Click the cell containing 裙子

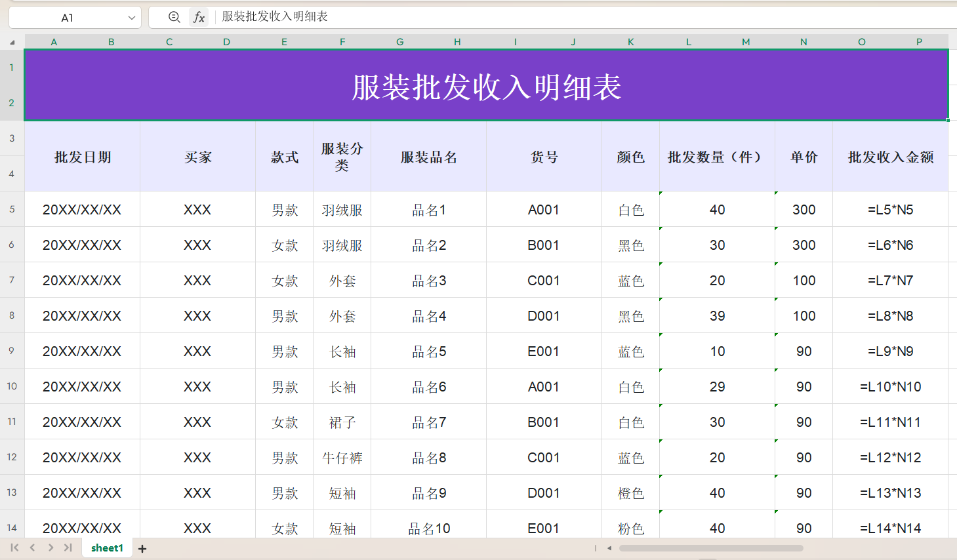pyautogui.click(x=342, y=422)
